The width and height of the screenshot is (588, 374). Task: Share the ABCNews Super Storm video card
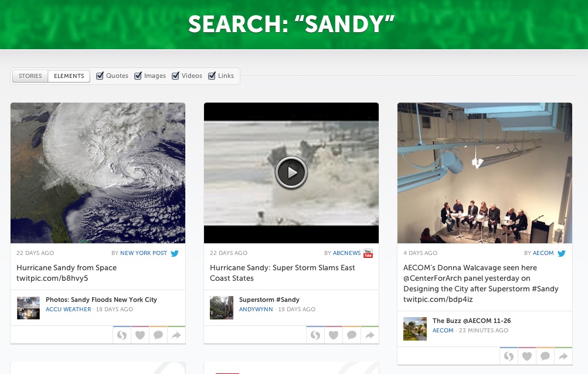(370, 335)
